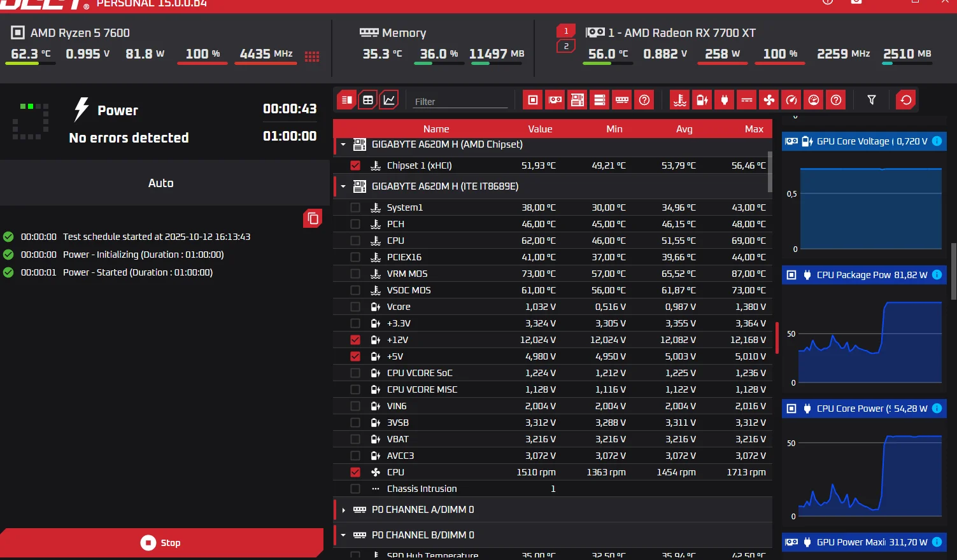Open info for CPU Core Power graph
This screenshot has width=957, height=560.
[x=937, y=409]
